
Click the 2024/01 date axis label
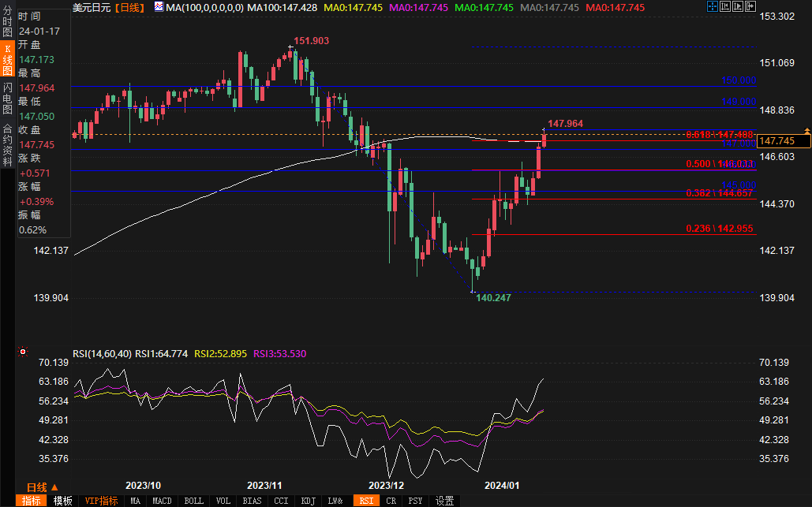click(501, 485)
